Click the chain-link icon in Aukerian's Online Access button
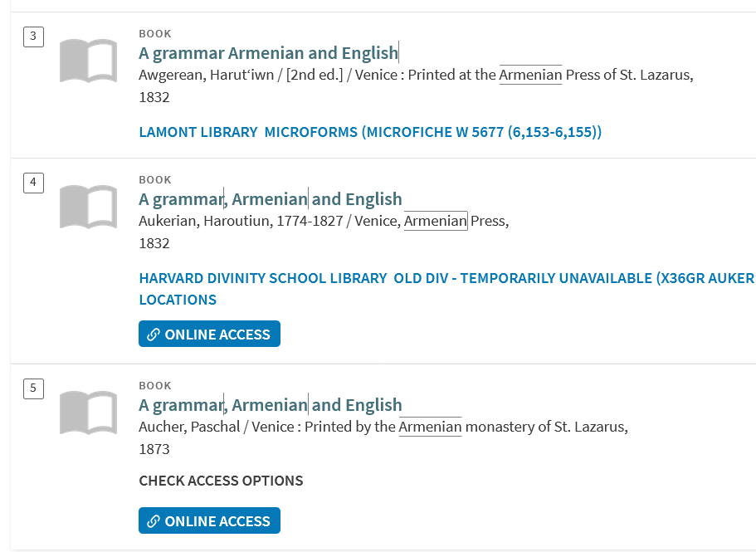The height and width of the screenshot is (552, 756). [154, 335]
